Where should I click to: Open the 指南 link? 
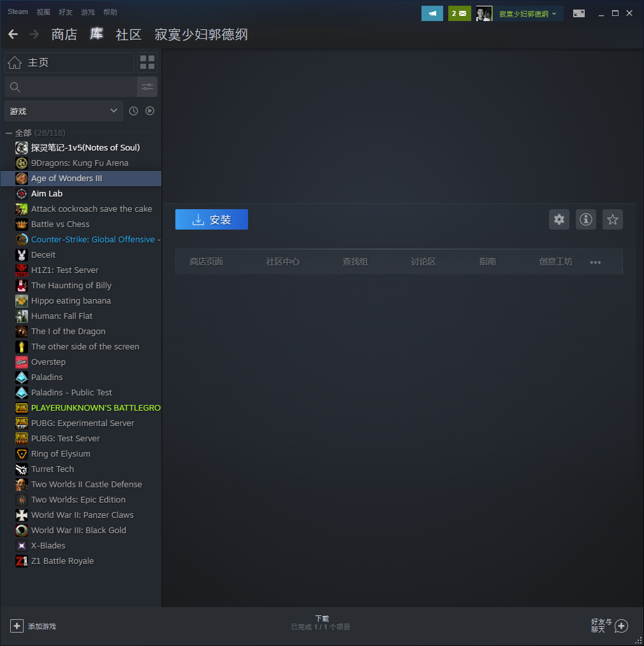[x=487, y=261]
